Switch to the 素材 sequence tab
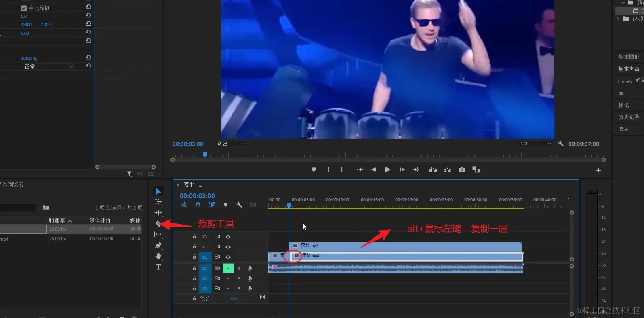Screen dimensions: 644x318 coord(189,185)
